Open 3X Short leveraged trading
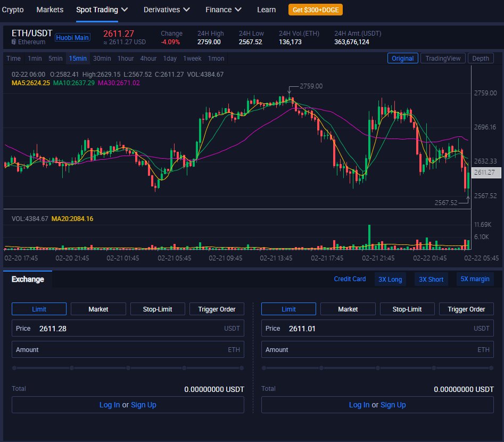 coord(431,279)
